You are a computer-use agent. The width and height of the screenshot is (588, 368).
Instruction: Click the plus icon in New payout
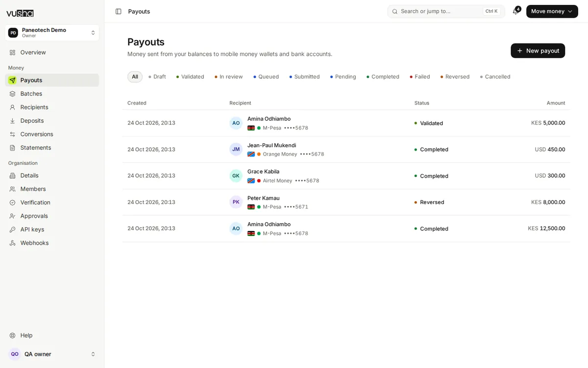(520, 51)
